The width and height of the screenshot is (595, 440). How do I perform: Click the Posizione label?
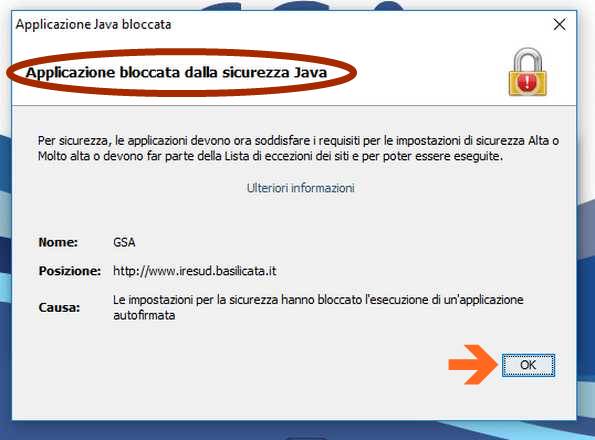70,271
